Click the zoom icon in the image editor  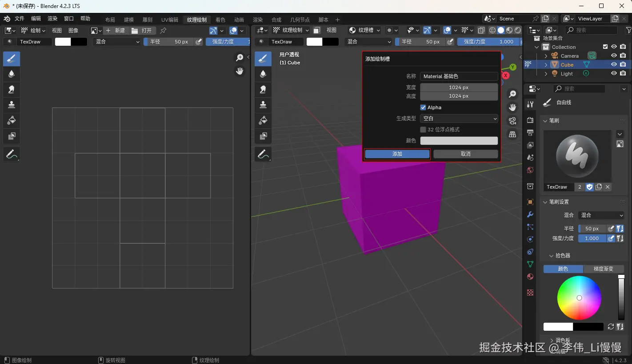point(240,58)
